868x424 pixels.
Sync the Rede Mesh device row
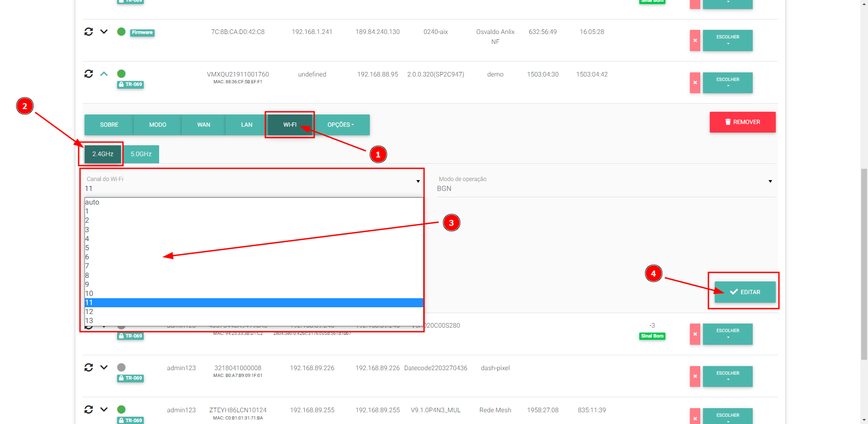[89, 410]
